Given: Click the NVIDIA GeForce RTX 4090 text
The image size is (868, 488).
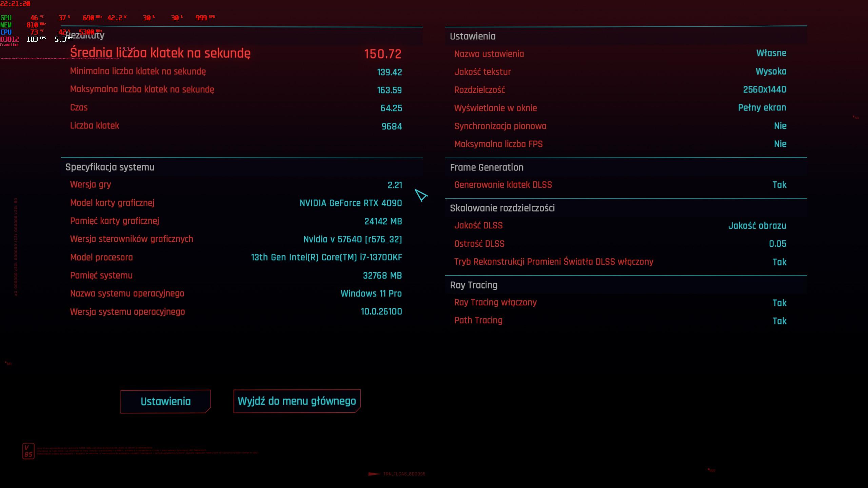Looking at the screenshot, I should [351, 203].
